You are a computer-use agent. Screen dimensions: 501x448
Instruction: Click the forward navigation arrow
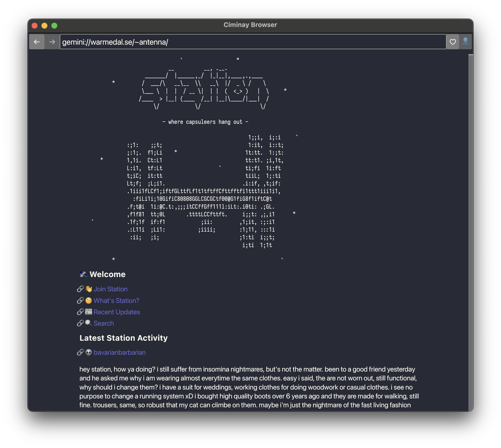tap(52, 42)
